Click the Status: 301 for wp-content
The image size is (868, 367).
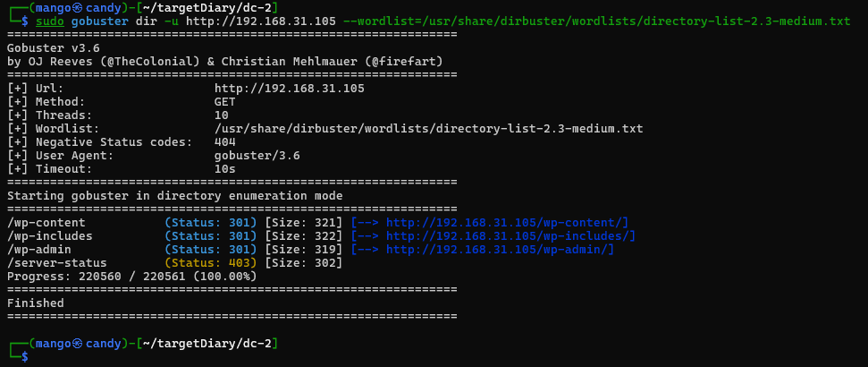211,222
